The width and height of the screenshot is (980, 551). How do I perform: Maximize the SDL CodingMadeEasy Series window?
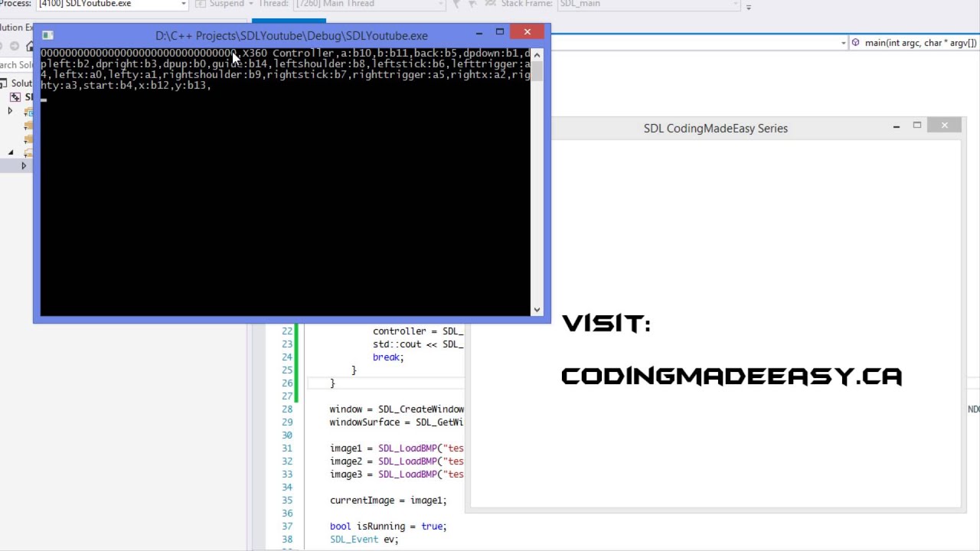(x=917, y=126)
